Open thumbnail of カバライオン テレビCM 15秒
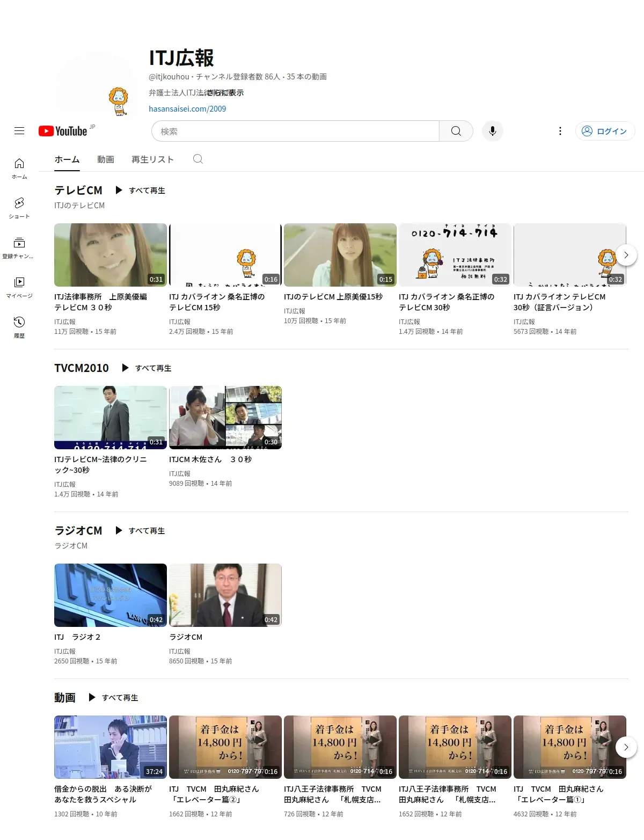Viewport: 644px width, 840px height. click(225, 255)
